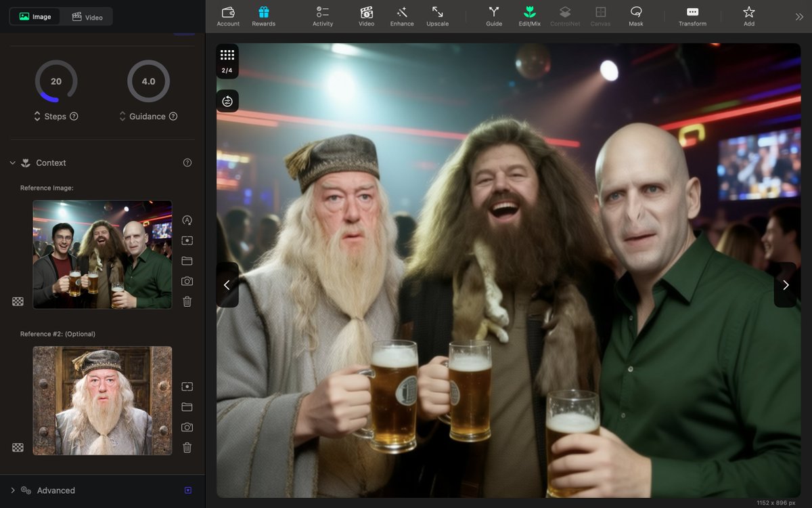Image resolution: width=812 pixels, height=508 pixels.
Task: Collapse the Context section
Action: point(13,163)
